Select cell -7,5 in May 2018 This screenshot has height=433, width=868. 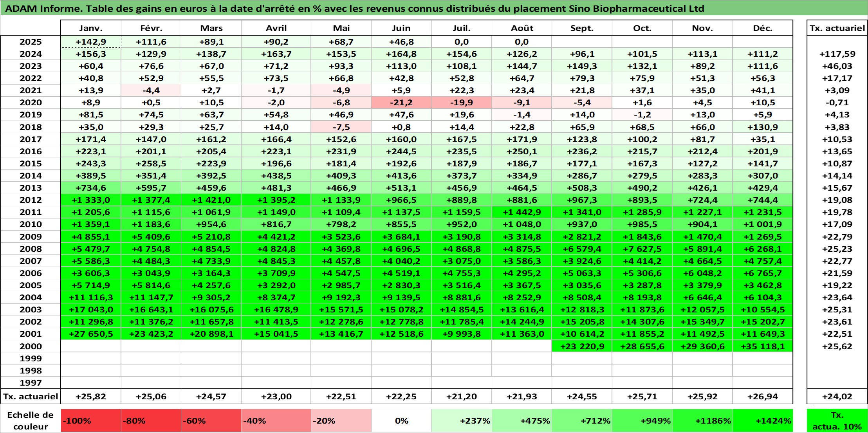tap(341, 127)
